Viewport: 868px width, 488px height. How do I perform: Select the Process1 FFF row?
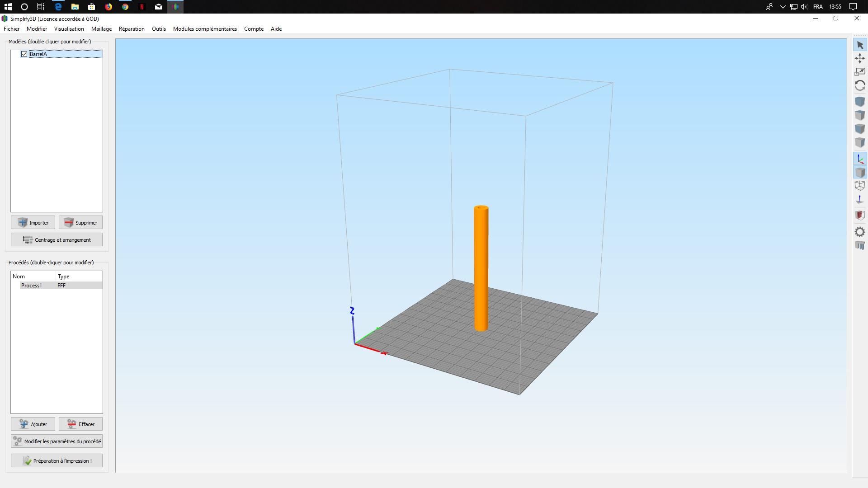(x=57, y=286)
